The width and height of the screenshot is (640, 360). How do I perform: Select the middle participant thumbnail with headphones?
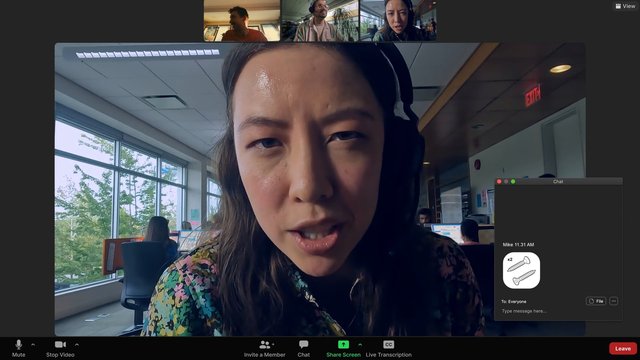click(x=320, y=20)
